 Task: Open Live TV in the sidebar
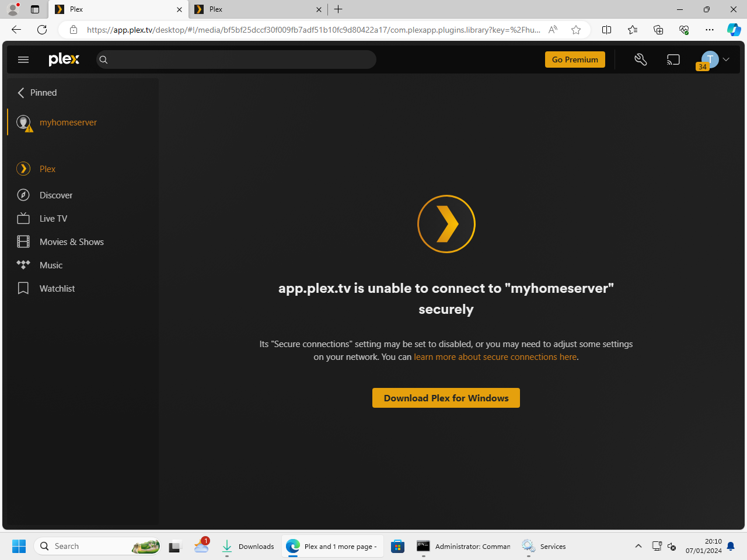(53, 219)
